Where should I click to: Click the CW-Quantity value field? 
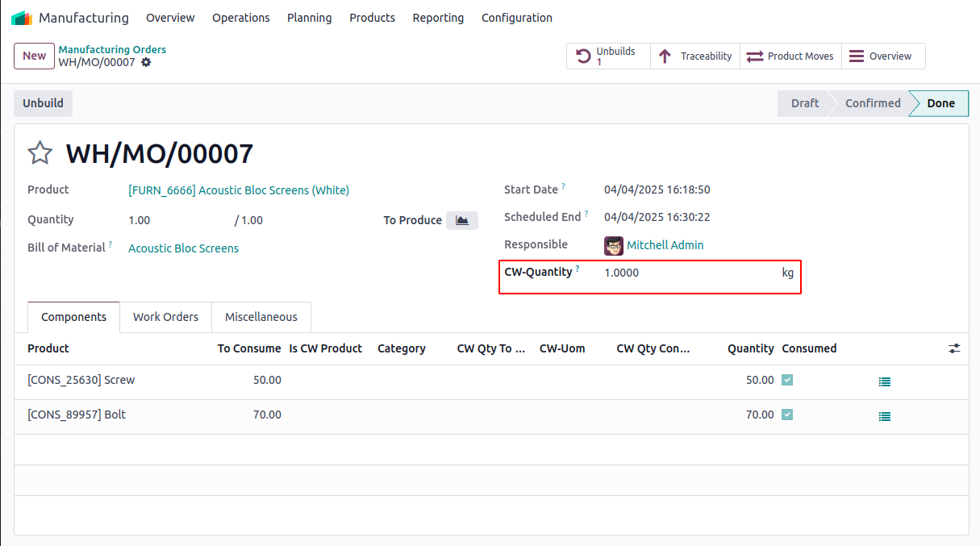tap(686, 273)
